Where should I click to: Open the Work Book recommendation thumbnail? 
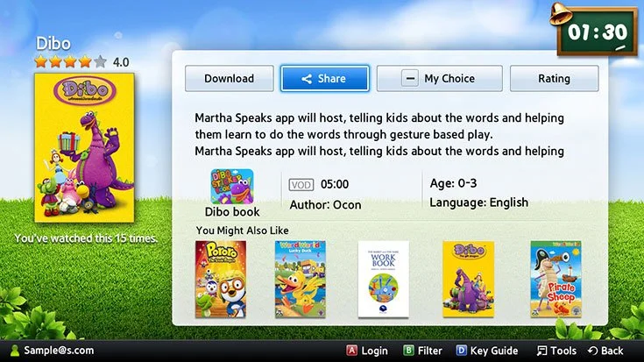384,279
